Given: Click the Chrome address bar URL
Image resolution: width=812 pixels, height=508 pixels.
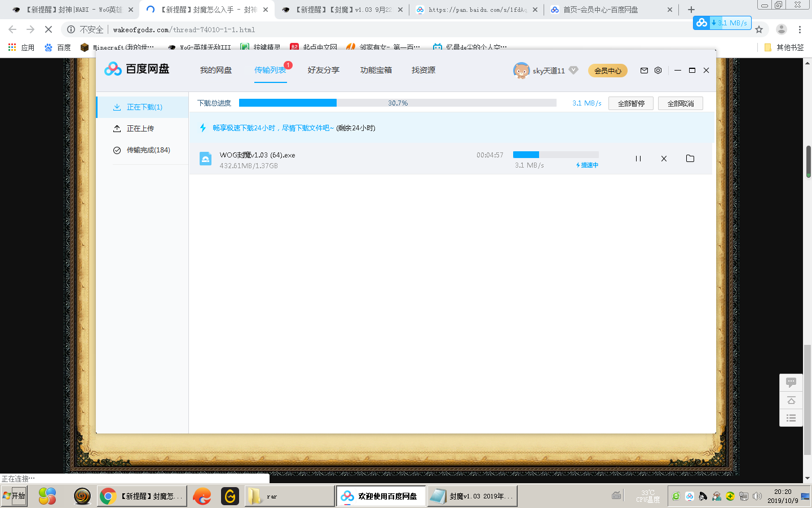Looking at the screenshot, I should coord(184,30).
